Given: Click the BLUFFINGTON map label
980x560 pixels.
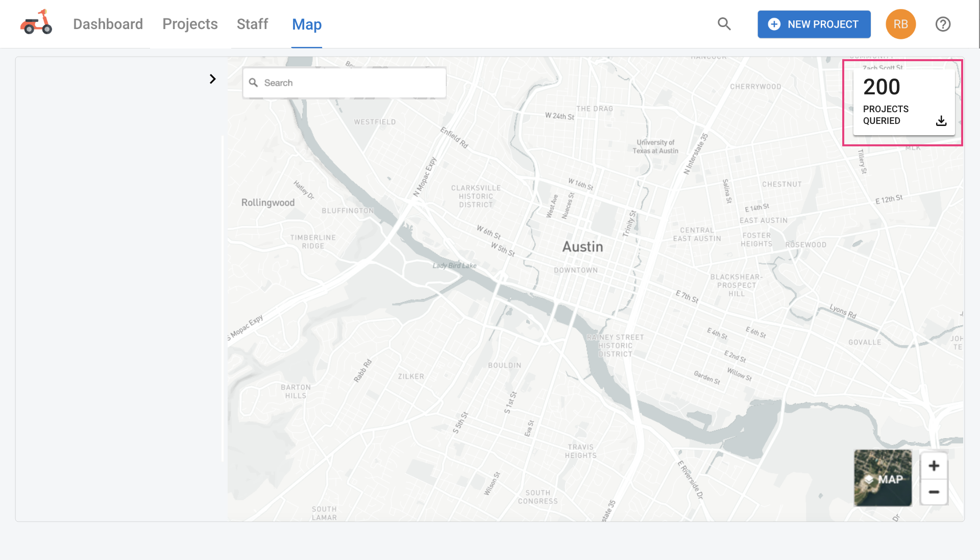Looking at the screenshot, I should [x=348, y=211].
